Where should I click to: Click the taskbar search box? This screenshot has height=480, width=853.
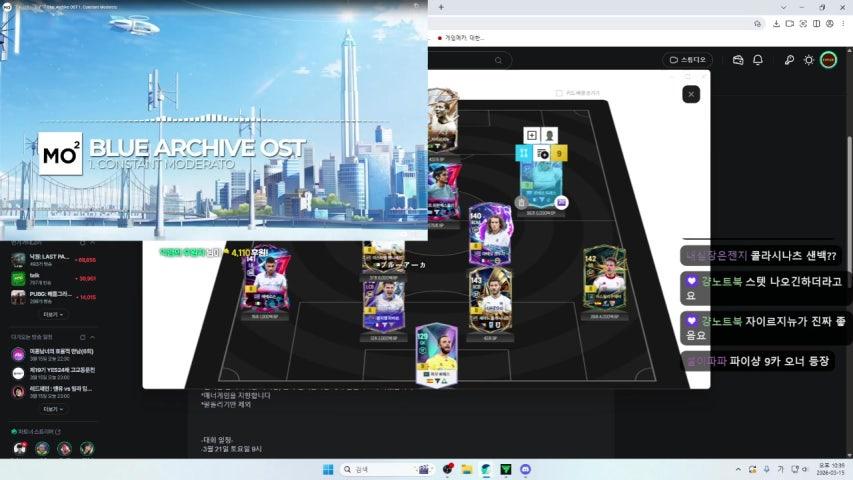[386, 469]
